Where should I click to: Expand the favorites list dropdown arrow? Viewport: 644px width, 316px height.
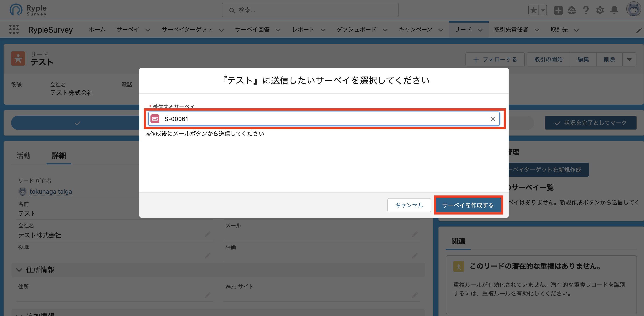[543, 10]
